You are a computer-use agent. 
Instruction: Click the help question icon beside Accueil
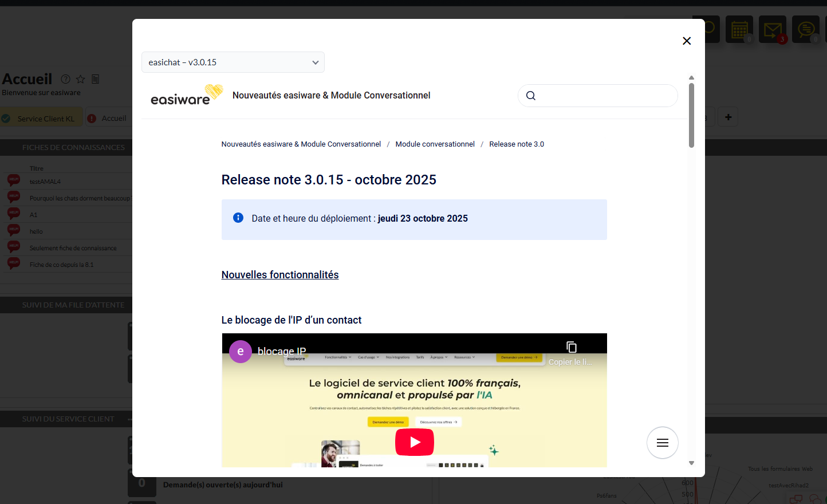(66, 79)
